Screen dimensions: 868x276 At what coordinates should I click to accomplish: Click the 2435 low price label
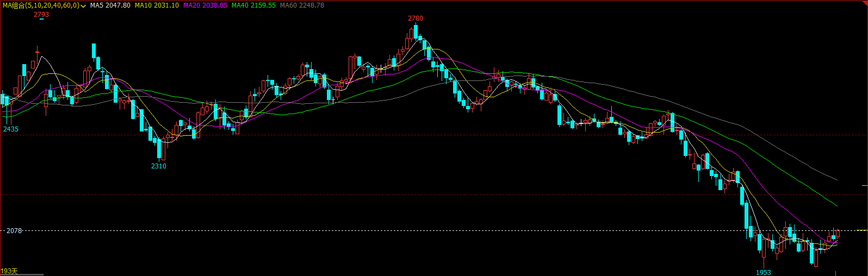11,129
